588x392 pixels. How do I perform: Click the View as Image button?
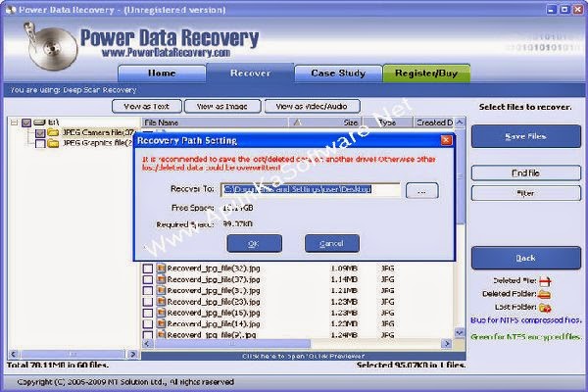(x=222, y=107)
